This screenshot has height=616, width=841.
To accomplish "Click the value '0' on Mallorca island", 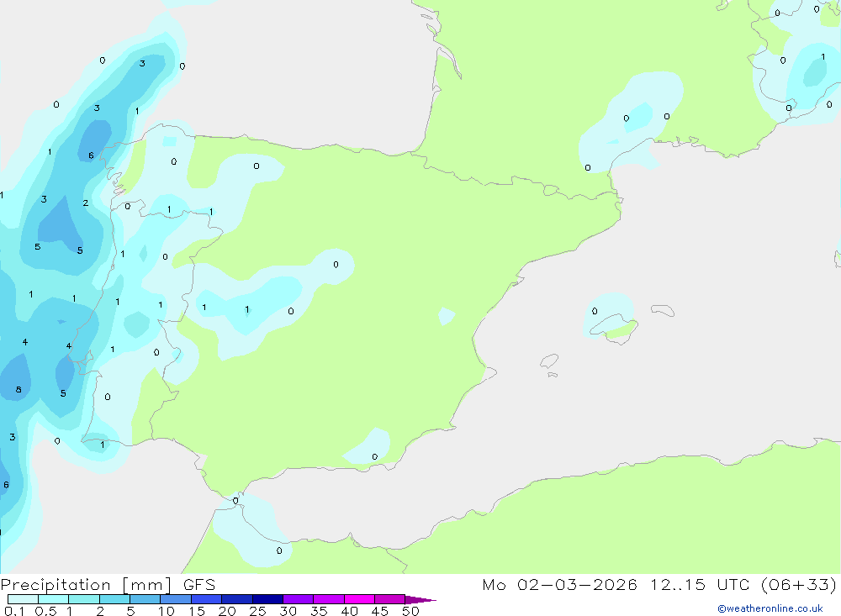I will tap(595, 311).
